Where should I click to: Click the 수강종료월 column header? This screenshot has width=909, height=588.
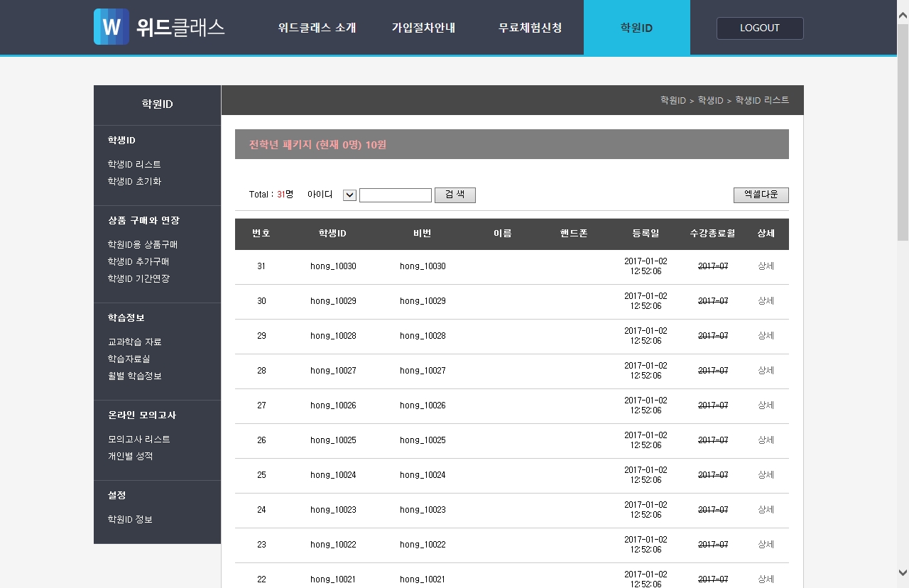coord(712,234)
